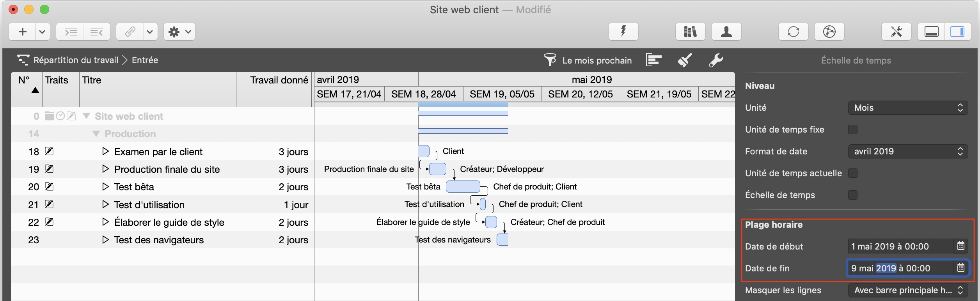Viewport: 980px width, 301px height.
Task: Open the Unité dropdown showing Mois
Action: (907, 108)
